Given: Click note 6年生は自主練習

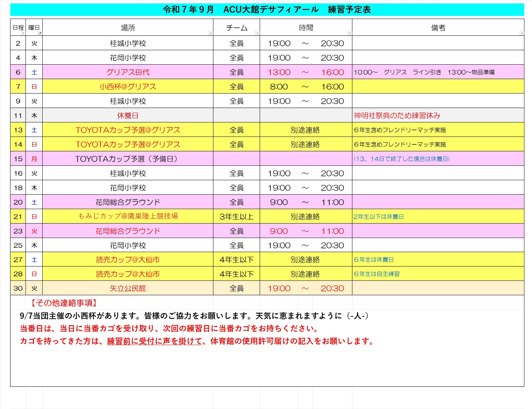Looking at the screenshot, I should [x=377, y=274].
